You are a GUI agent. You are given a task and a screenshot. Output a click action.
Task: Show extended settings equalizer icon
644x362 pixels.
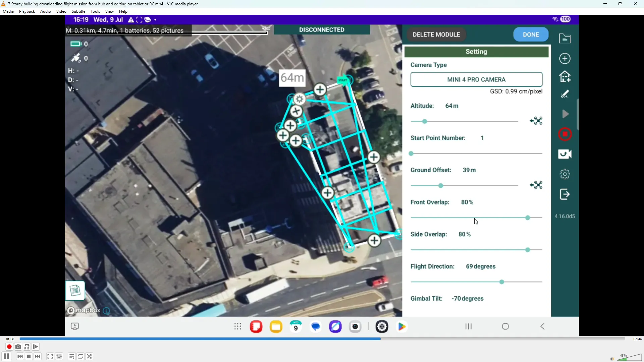coord(59,356)
